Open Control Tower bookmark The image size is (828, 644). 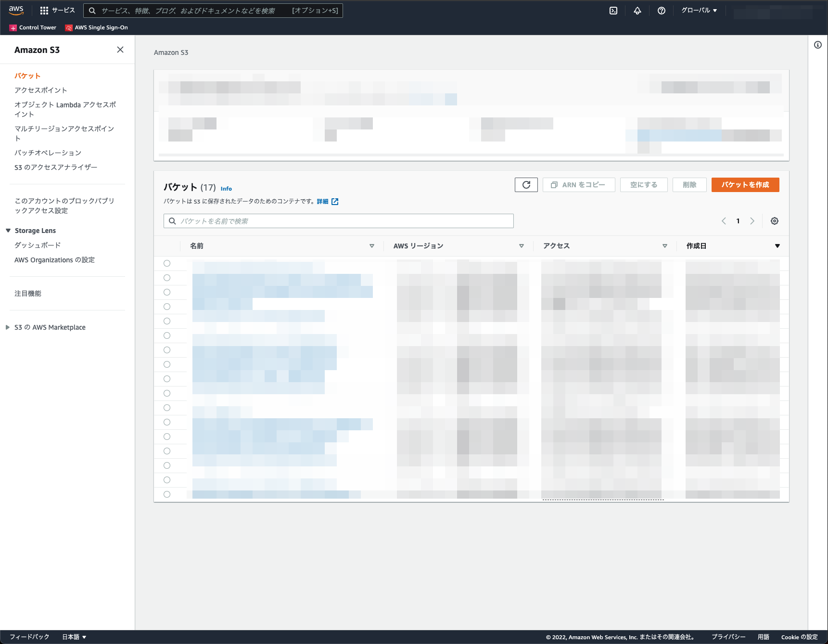pyautogui.click(x=33, y=27)
